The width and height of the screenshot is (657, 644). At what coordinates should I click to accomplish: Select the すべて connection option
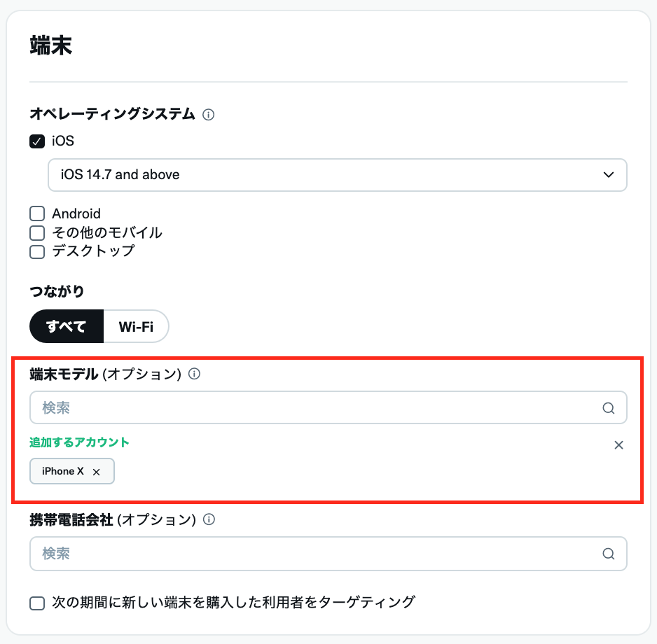(67, 326)
